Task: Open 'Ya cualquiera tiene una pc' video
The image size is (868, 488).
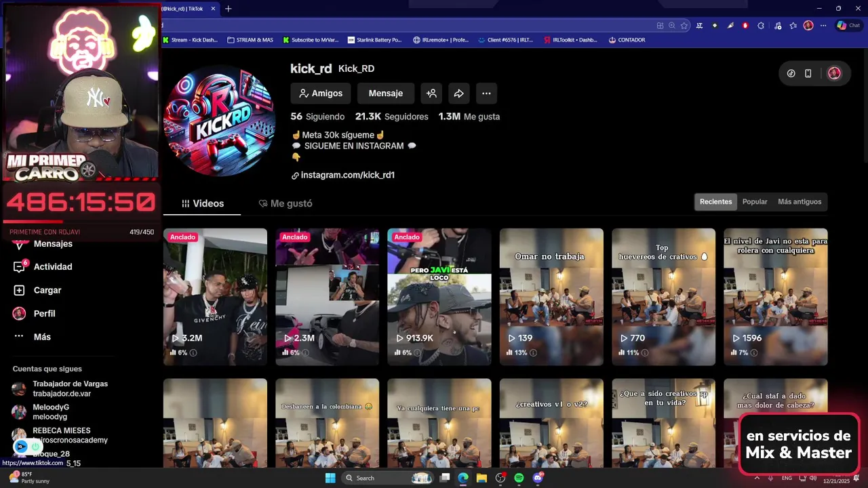Action: click(439, 423)
